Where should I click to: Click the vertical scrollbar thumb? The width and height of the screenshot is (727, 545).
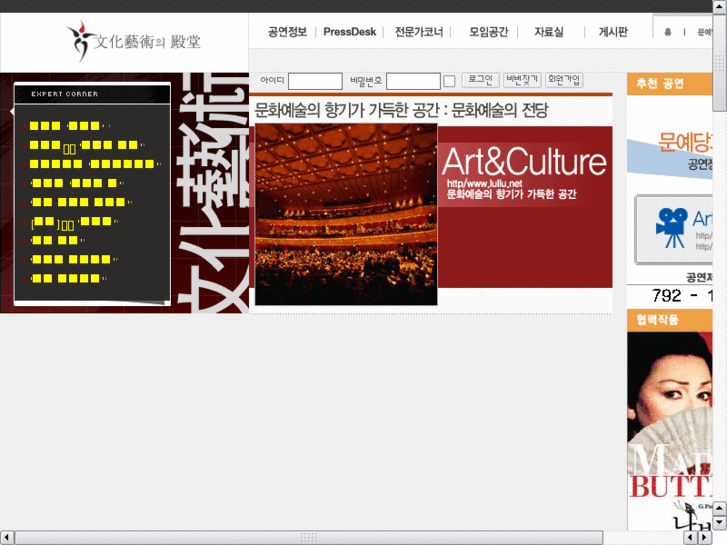720,63
